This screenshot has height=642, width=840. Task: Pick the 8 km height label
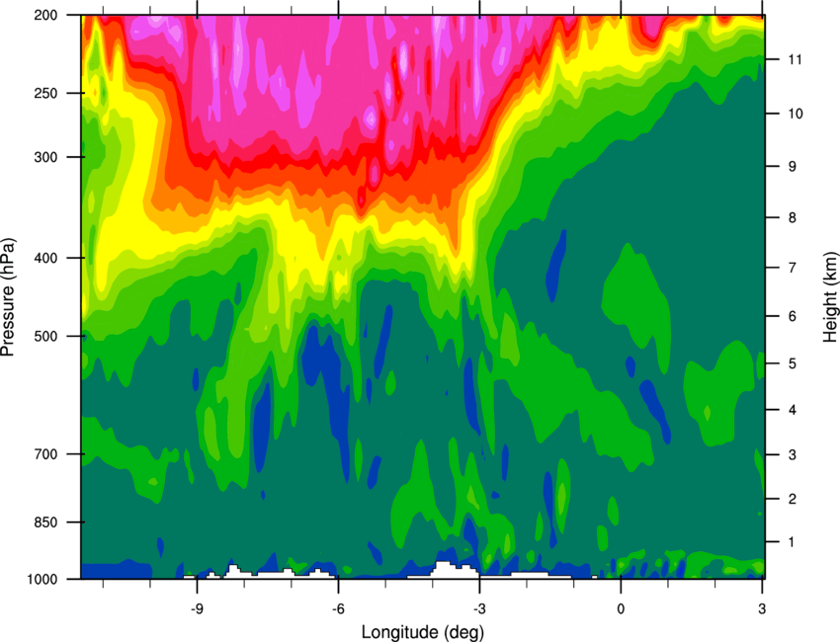click(792, 217)
